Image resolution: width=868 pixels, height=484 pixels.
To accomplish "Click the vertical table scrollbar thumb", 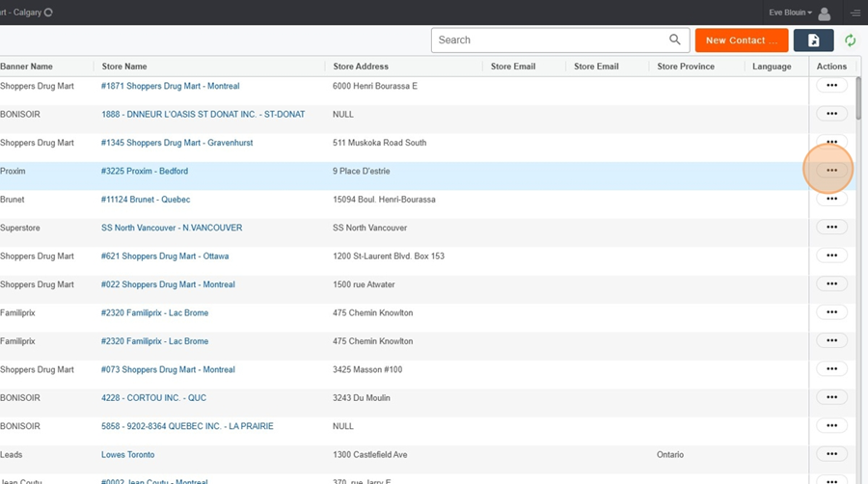I will [x=858, y=98].
